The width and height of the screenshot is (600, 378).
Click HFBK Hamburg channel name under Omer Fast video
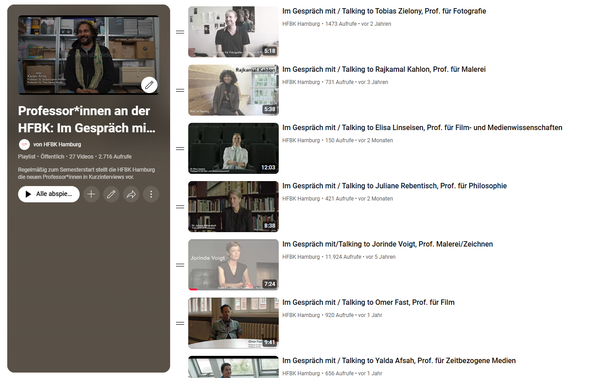tap(301, 315)
